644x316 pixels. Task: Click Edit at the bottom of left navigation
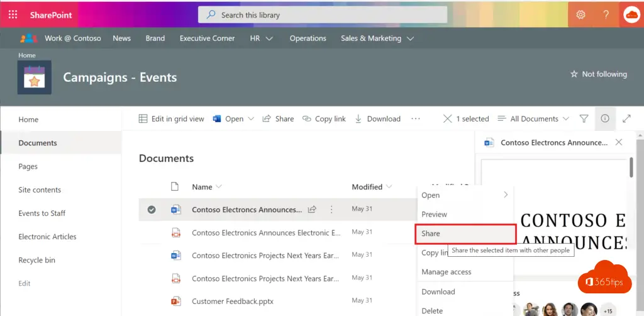[x=25, y=283]
